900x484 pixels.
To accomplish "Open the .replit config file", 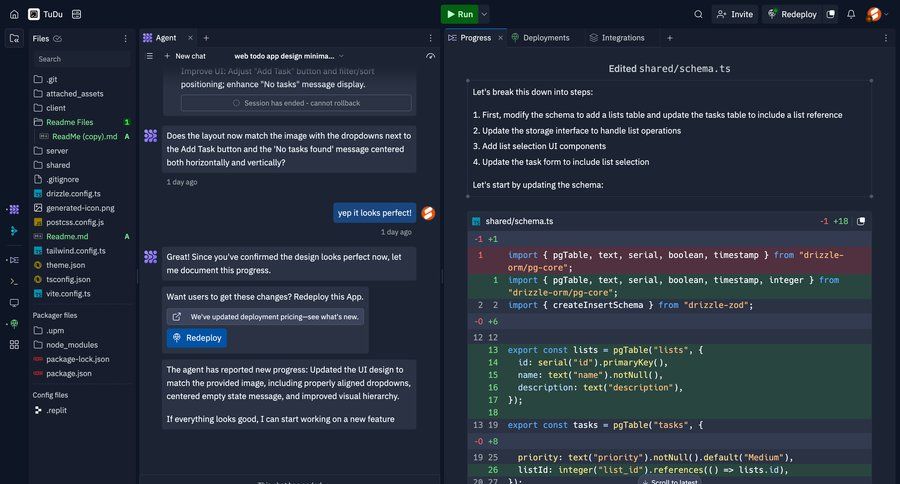I will pyautogui.click(x=56, y=411).
